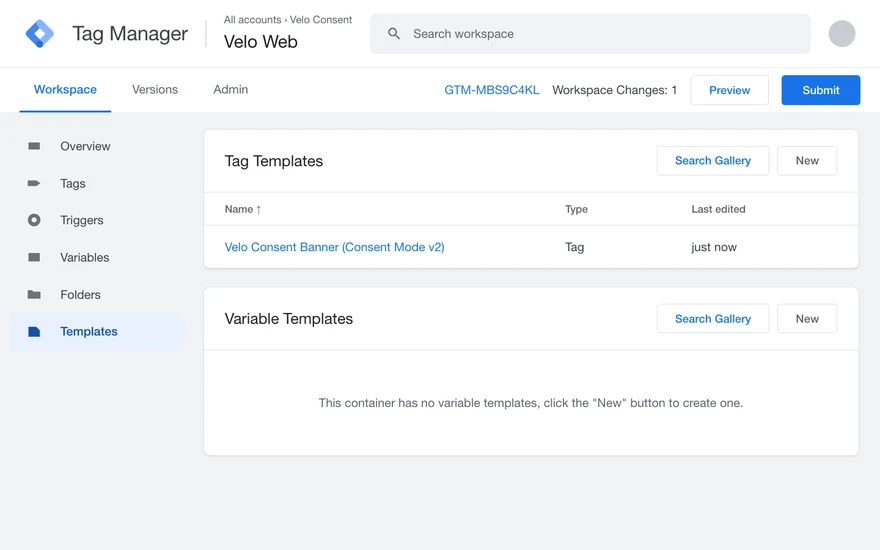
Task: Click the All accounts breadcrumb
Action: 253,20
